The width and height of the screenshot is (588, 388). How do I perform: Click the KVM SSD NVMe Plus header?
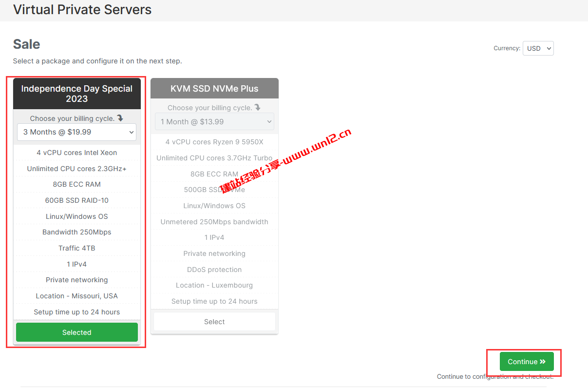pyautogui.click(x=214, y=89)
